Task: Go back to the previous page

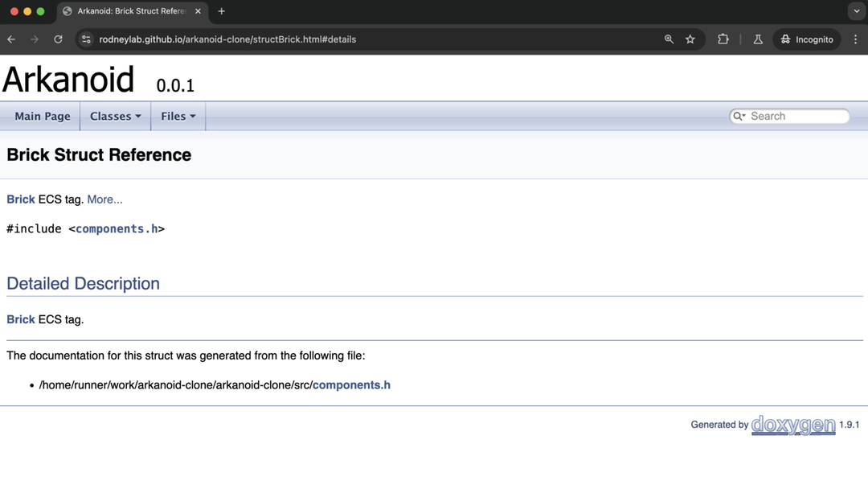Action: pyautogui.click(x=11, y=39)
